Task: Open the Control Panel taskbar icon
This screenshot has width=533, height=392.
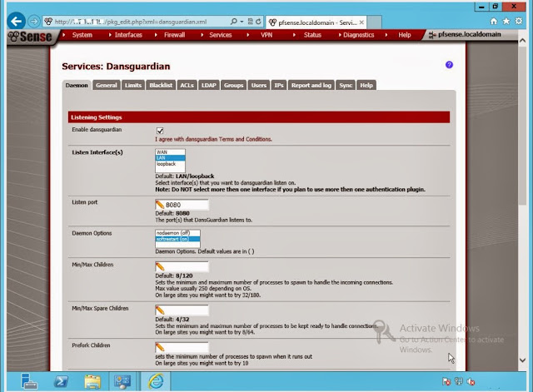Action: [x=122, y=381]
